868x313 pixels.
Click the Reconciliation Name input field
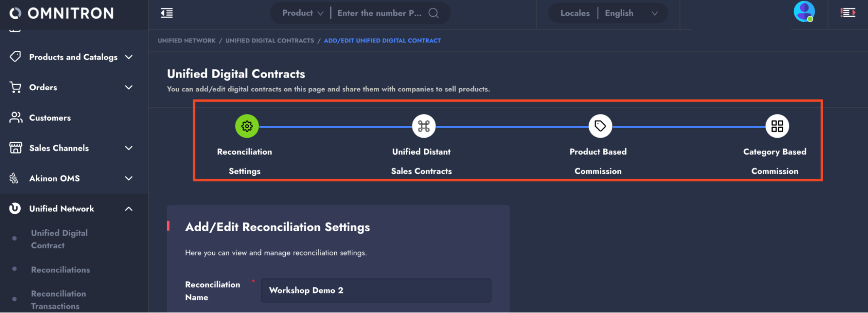pos(376,290)
